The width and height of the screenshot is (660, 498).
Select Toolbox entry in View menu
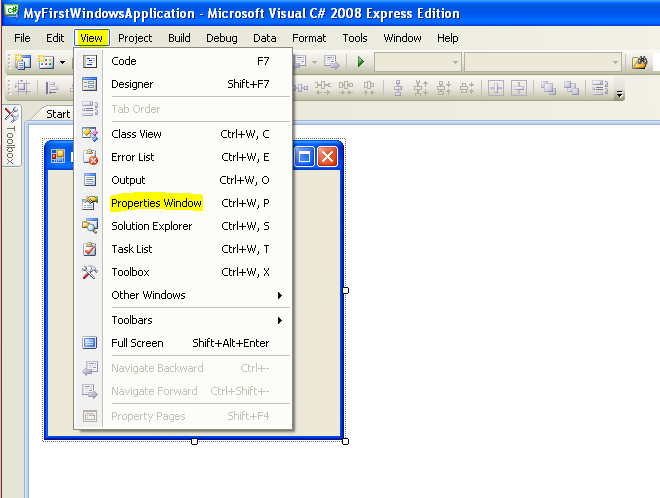pos(183,272)
